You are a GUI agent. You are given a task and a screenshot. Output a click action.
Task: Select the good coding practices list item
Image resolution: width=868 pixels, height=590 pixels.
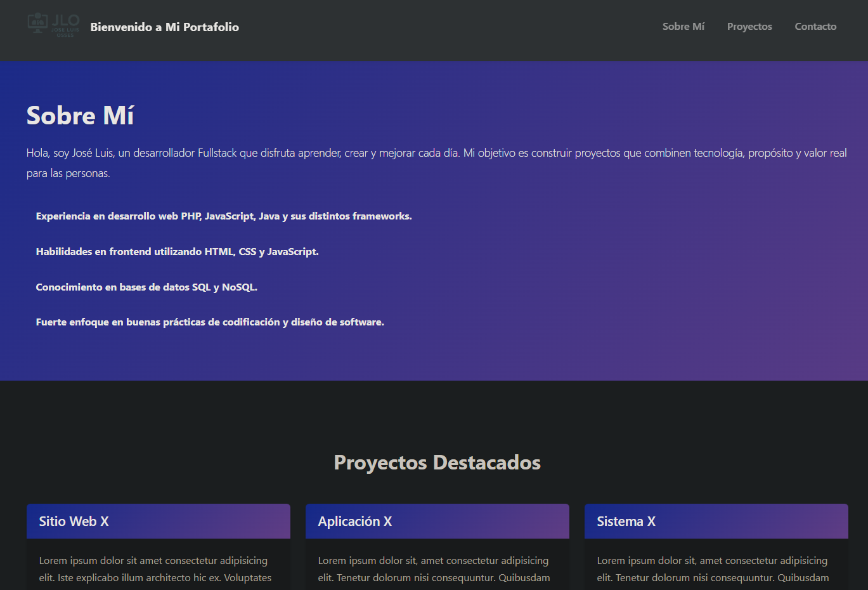(210, 322)
